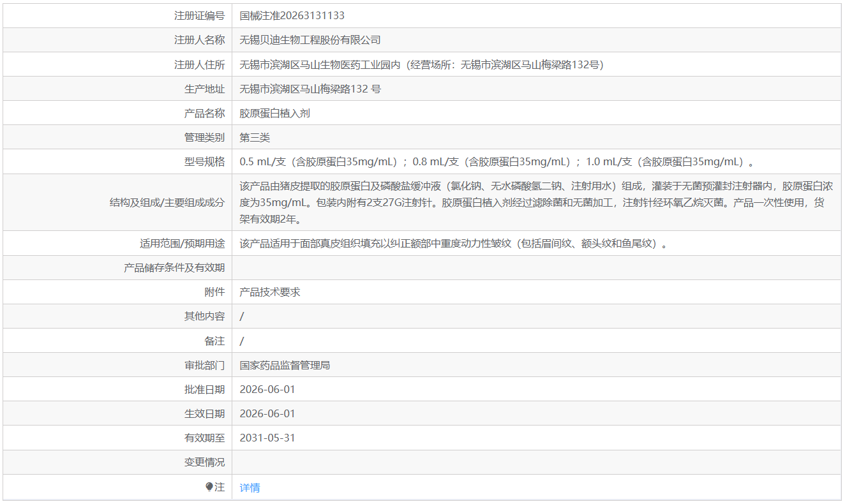The width and height of the screenshot is (845, 504).
Task: Click the 生效日期 label
Action: (x=204, y=413)
